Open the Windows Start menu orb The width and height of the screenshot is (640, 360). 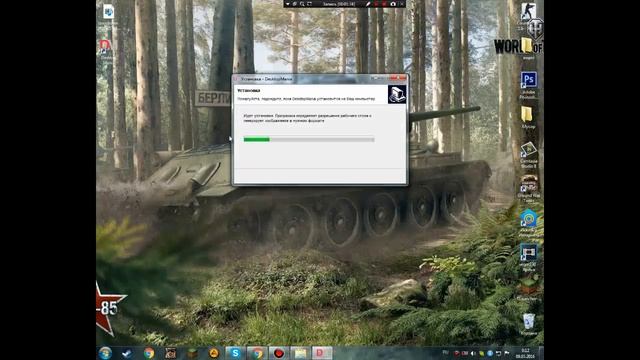click(105, 353)
